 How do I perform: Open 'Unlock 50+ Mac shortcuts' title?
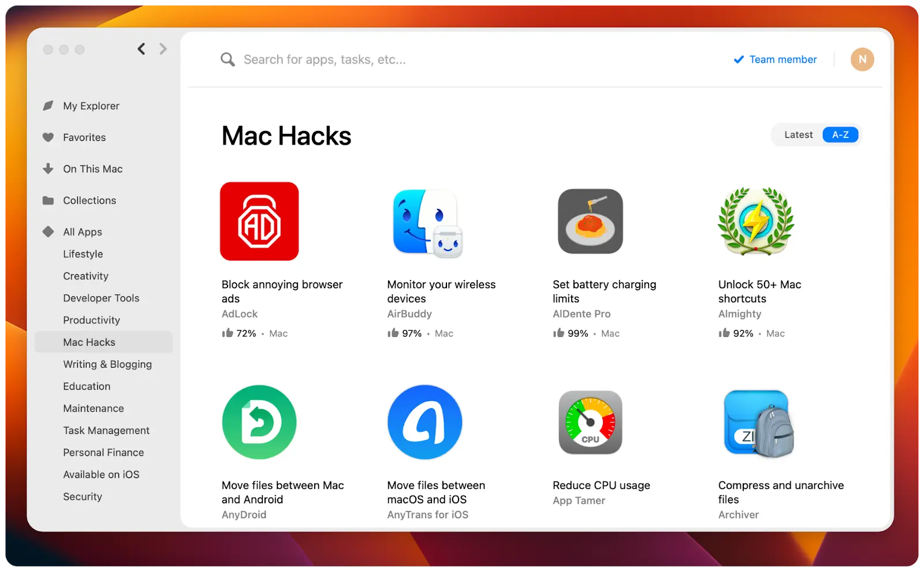click(x=759, y=291)
